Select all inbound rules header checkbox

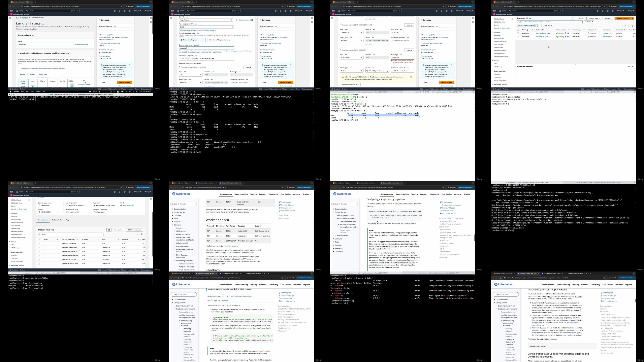tap(39, 240)
